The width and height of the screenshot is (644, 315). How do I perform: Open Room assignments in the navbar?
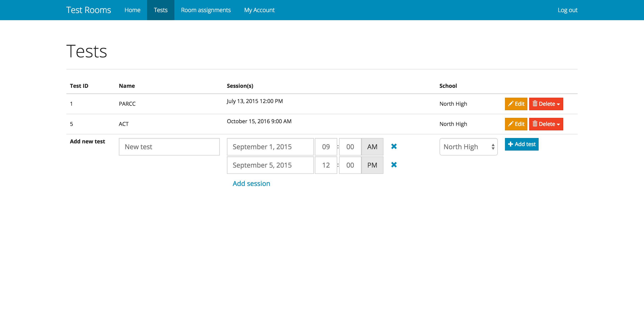pyautogui.click(x=206, y=10)
